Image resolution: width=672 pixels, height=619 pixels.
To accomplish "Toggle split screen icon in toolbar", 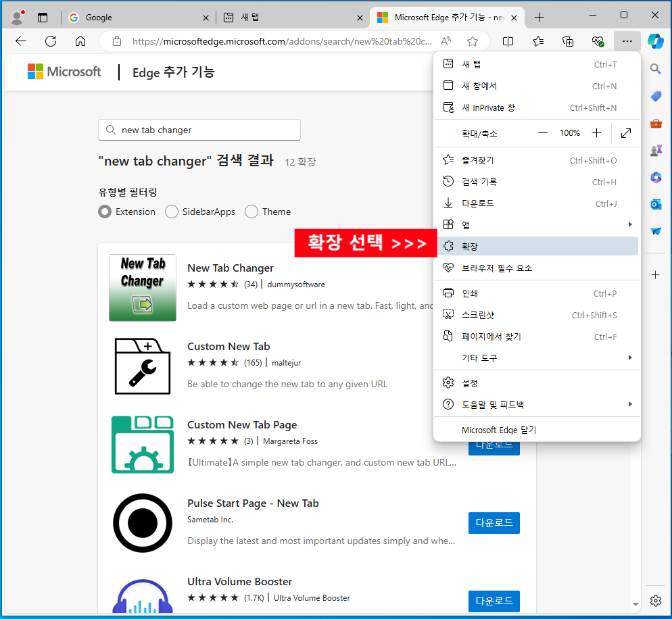I will (508, 41).
